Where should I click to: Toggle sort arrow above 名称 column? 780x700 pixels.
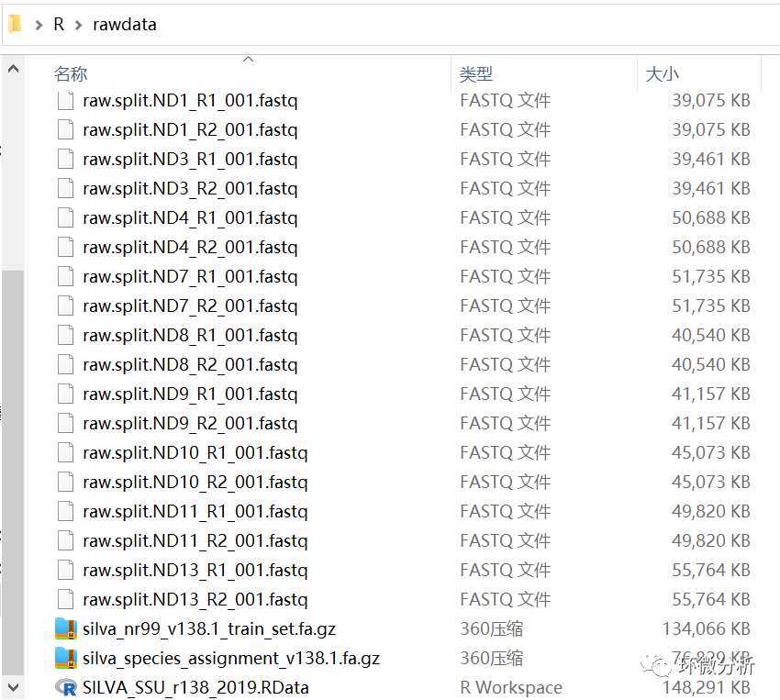coord(249,59)
